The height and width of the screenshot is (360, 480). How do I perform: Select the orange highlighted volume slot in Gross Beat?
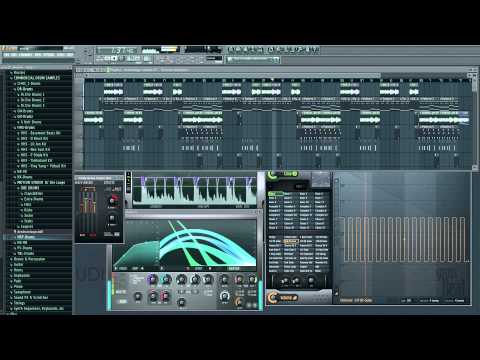[290, 241]
